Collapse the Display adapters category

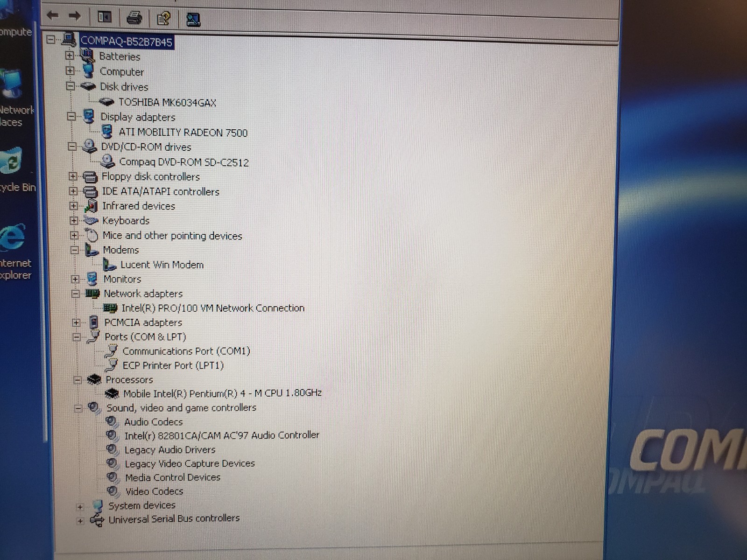click(71, 116)
